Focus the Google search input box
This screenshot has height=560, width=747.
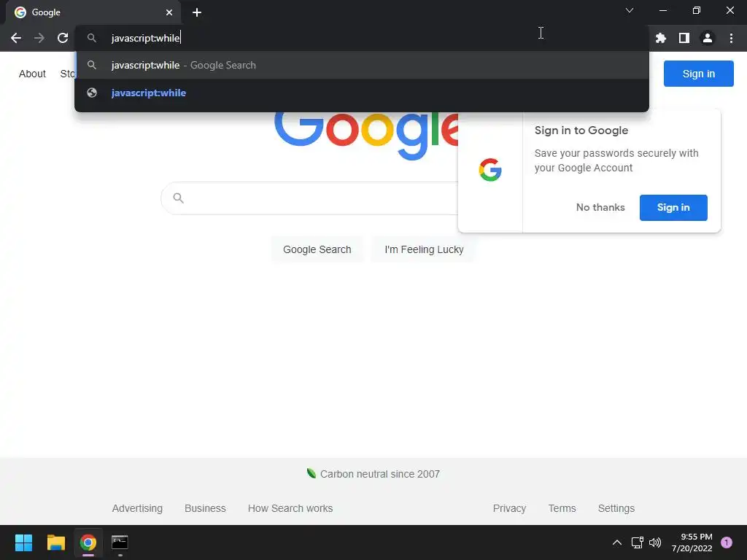[309, 198]
